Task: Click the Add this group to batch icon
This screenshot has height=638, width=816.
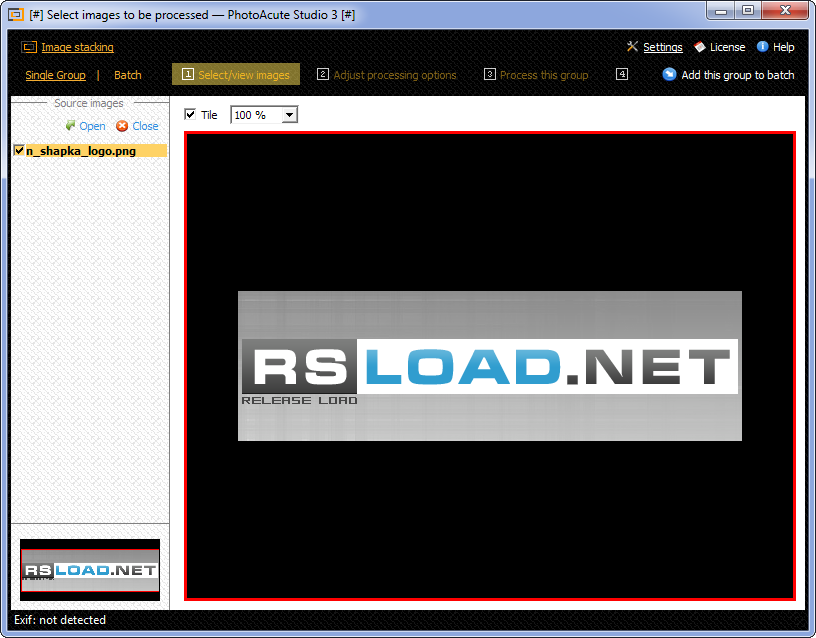Action: coord(669,74)
